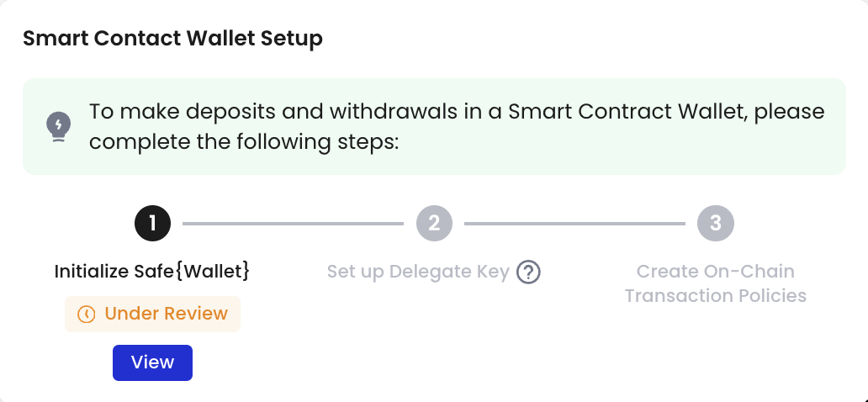The height and width of the screenshot is (402, 868).
Task: Click the Smart Contact Wallet Setup heading
Action: [172, 39]
